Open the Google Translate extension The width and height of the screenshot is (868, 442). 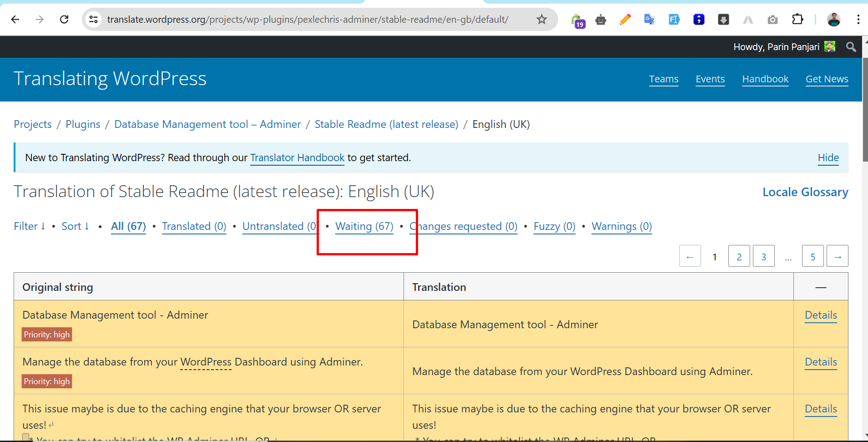pyautogui.click(x=650, y=20)
